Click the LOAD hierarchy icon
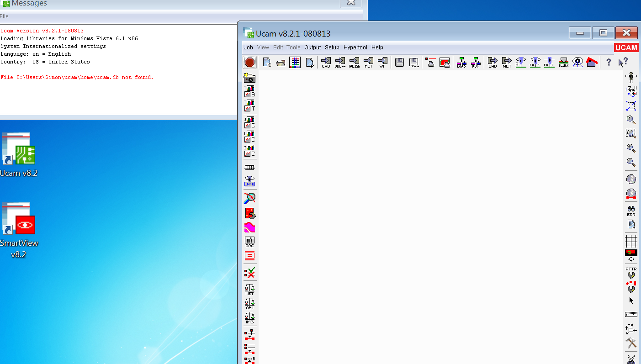641x364 pixels. [461, 63]
